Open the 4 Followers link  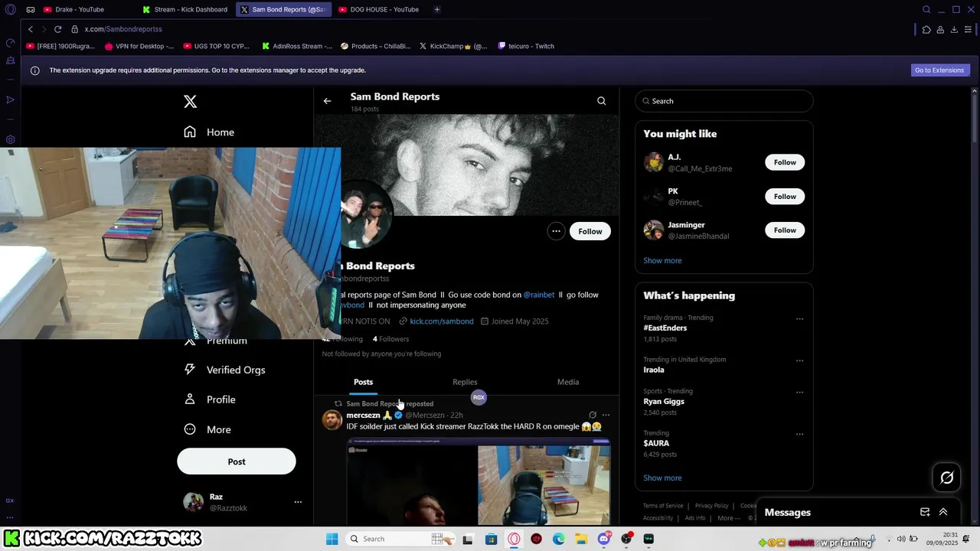tap(391, 339)
